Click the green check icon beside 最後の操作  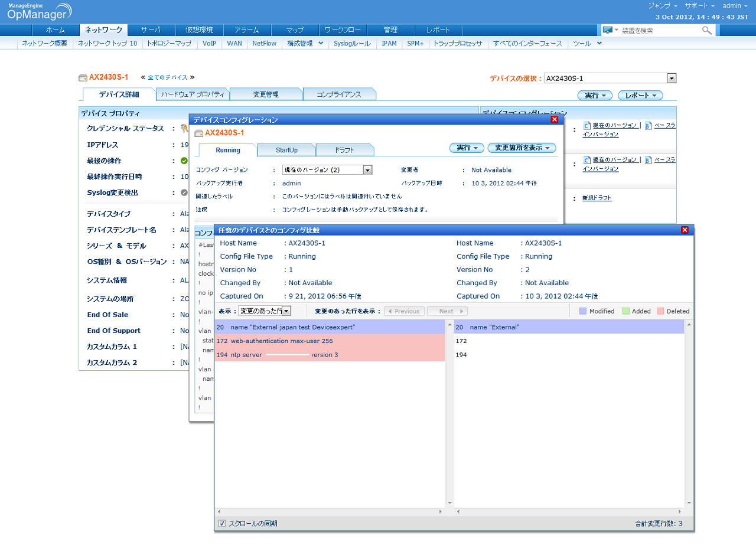click(184, 161)
